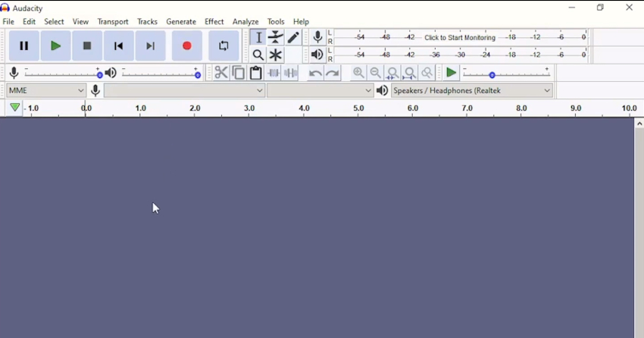Skip to Start of the project
The image size is (644, 338).
click(x=119, y=45)
